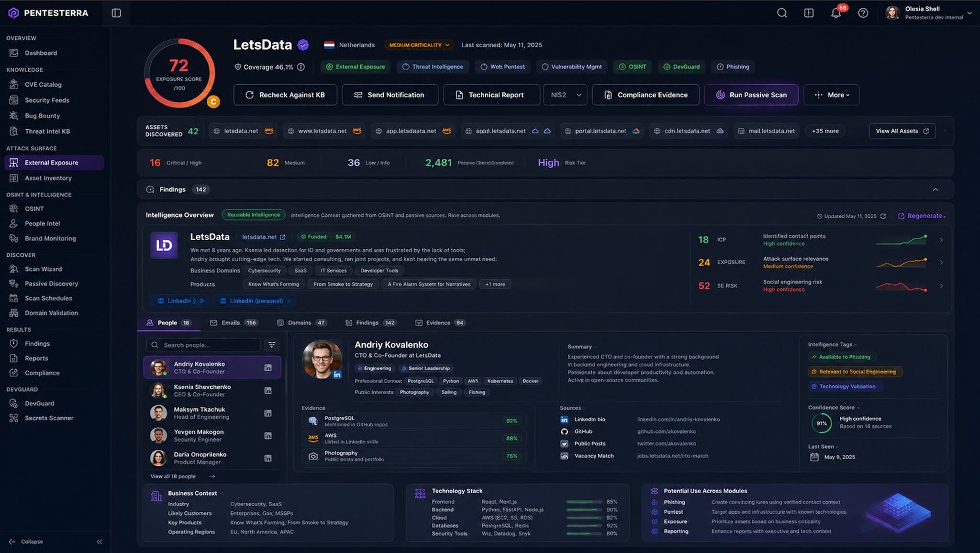
Task: Open the help question mark icon
Action: tap(863, 13)
